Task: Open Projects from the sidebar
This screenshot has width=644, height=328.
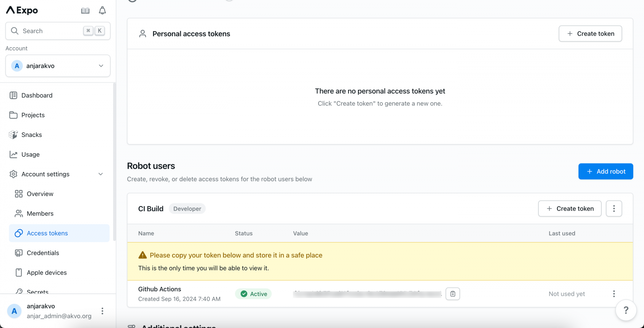Action: tap(33, 115)
